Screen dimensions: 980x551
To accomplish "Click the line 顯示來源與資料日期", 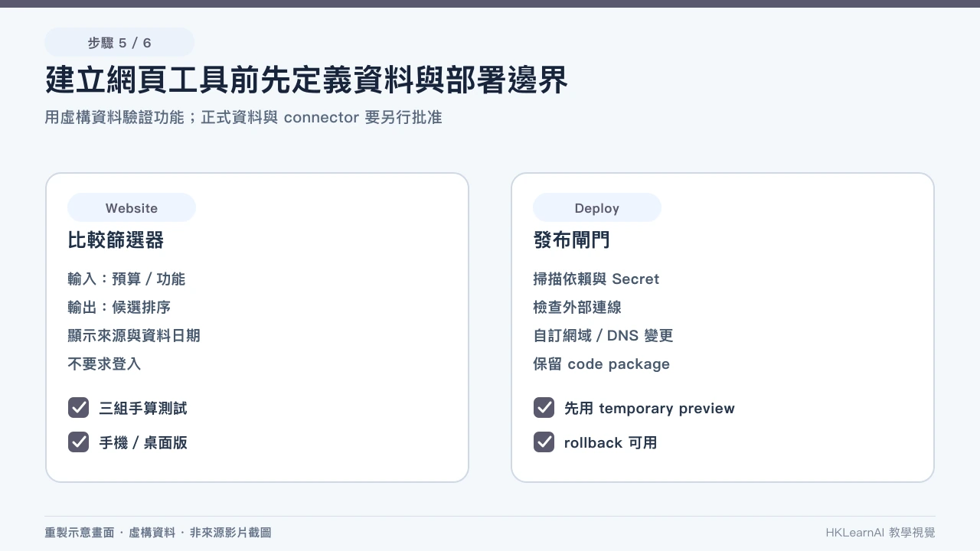I will coord(134,335).
